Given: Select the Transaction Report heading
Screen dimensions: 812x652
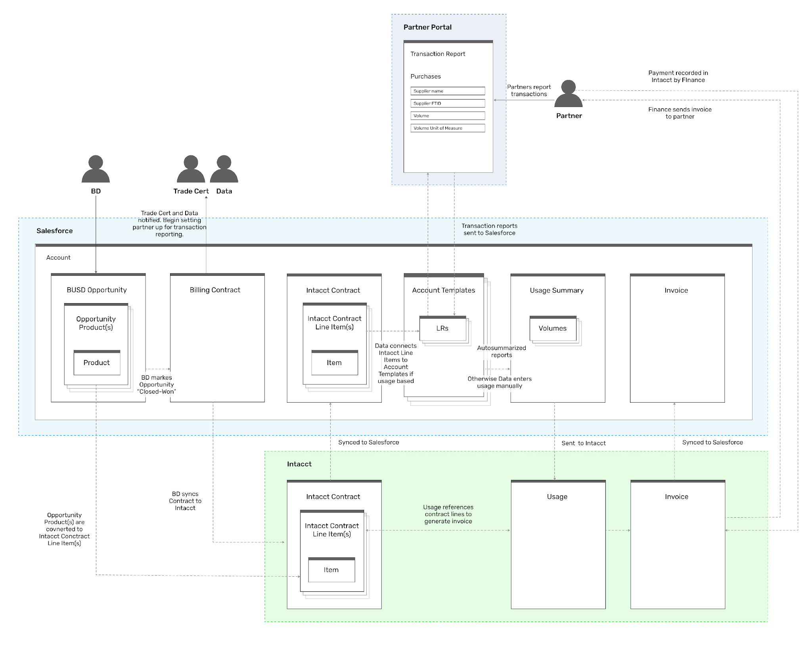Looking at the screenshot, I should coord(438,54).
